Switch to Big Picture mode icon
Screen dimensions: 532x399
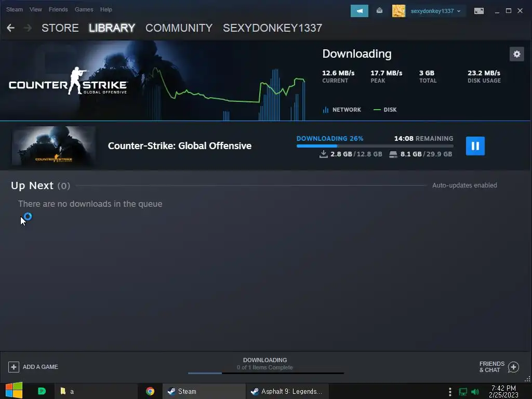point(478,11)
